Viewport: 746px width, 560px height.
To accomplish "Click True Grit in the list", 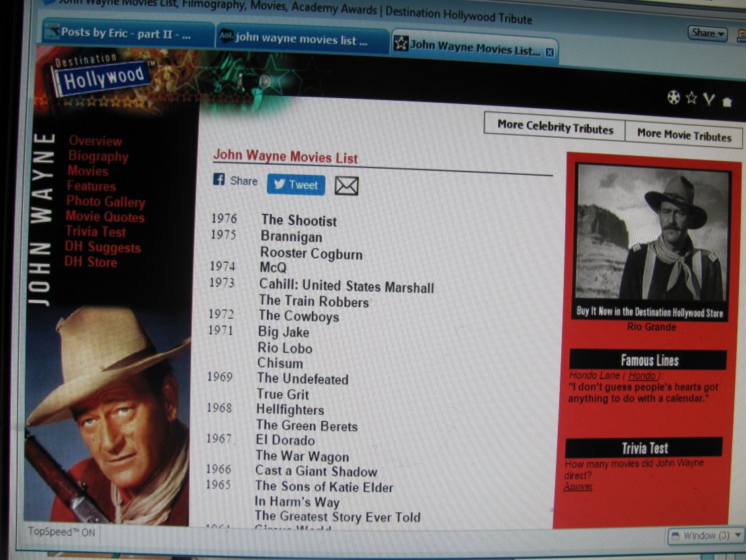I will [x=282, y=394].
